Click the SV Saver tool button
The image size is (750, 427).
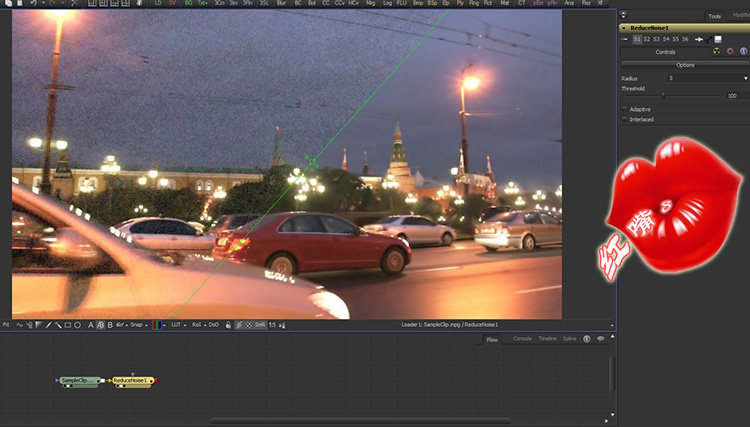point(172,3)
